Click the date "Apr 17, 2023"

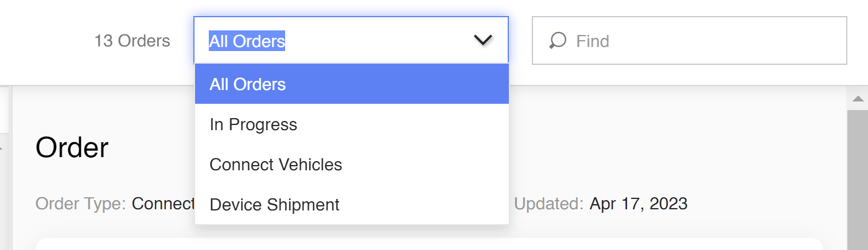[638, 204]
